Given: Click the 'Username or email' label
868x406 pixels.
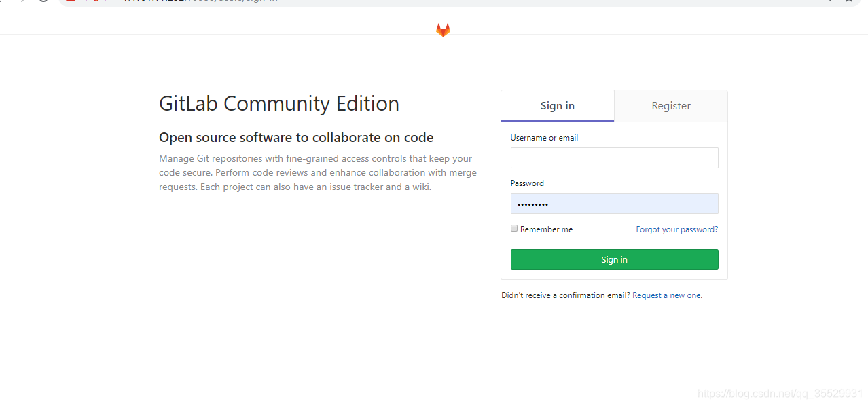Looking at the screenshot, I should [544, 138].
